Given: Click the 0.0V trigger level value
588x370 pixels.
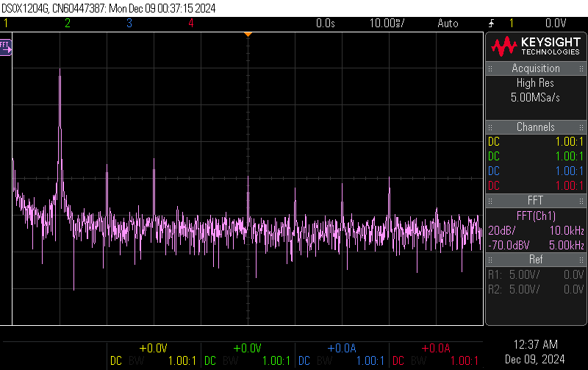Looking at the screenshot, I should (x=556, y=24).
